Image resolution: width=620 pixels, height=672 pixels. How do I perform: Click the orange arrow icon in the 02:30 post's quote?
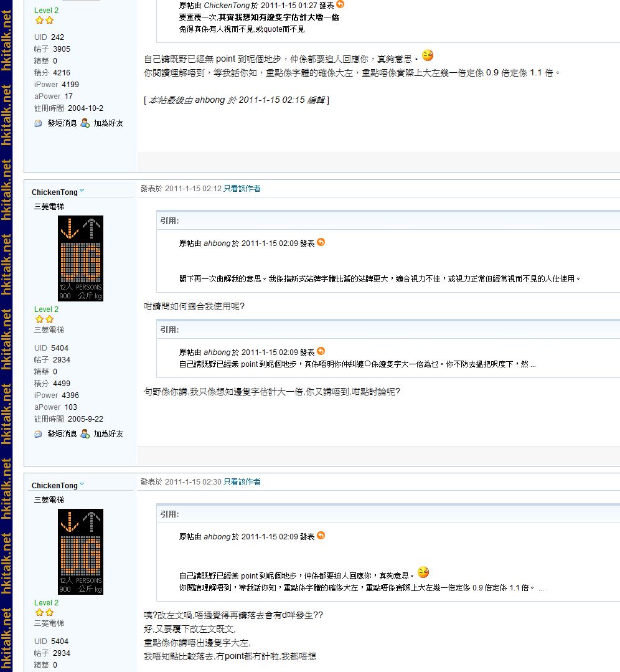click(x=321, y=536)
